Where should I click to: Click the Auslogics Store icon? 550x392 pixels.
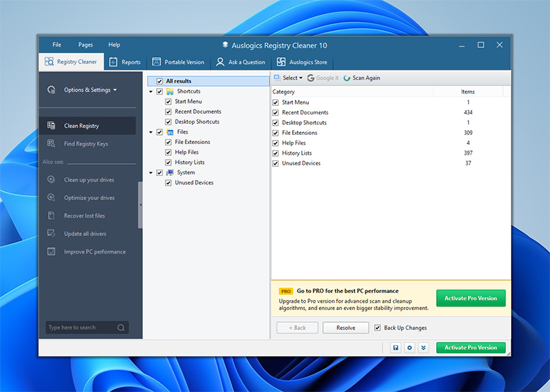point(281,62)
